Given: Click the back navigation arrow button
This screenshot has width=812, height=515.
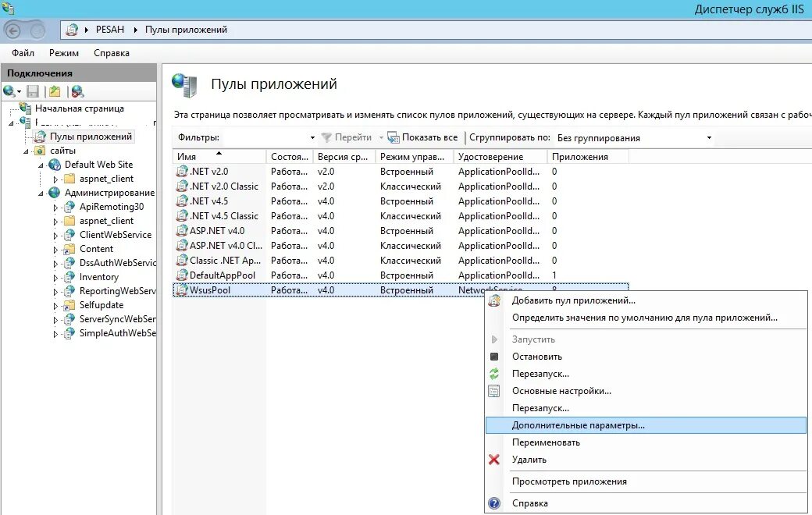Looking at the screenshot, I should point(13,31).
